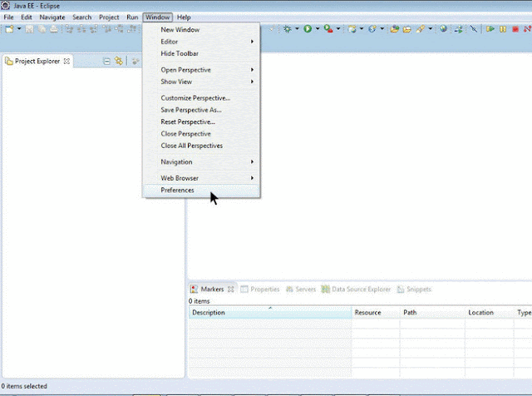
Task: Open the Run menu
Action: (x=132, y=17)
